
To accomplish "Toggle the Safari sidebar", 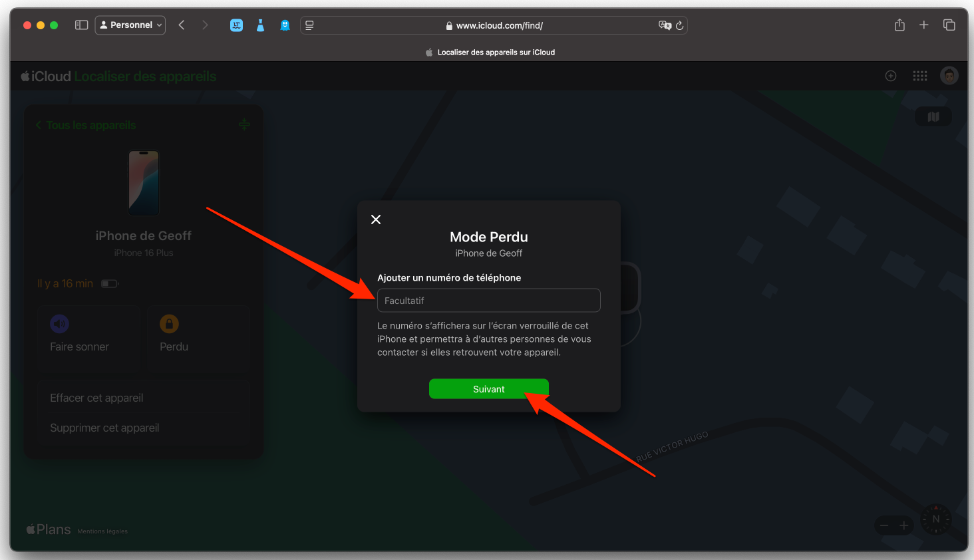I will (x=81, y=25).
